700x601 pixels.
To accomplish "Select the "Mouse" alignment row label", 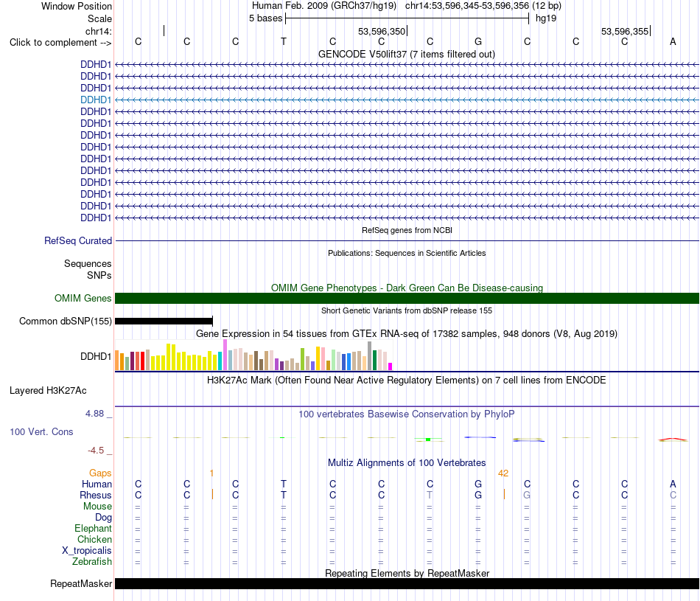I will pos(97,507).
